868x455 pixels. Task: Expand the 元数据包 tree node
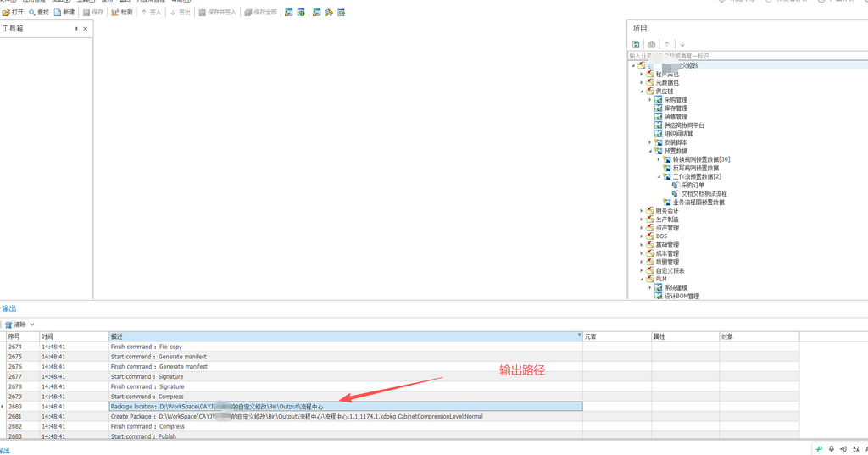click(x=642, y=82)
